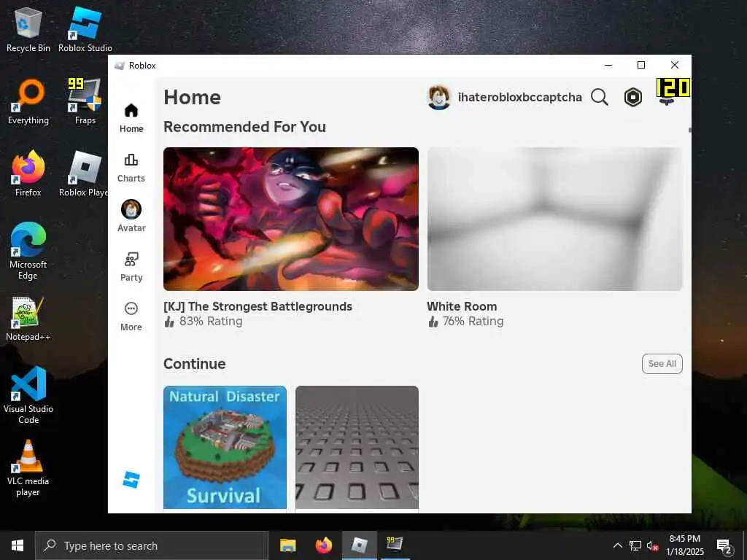Click See All beside Continue

(x=662, y=363)
